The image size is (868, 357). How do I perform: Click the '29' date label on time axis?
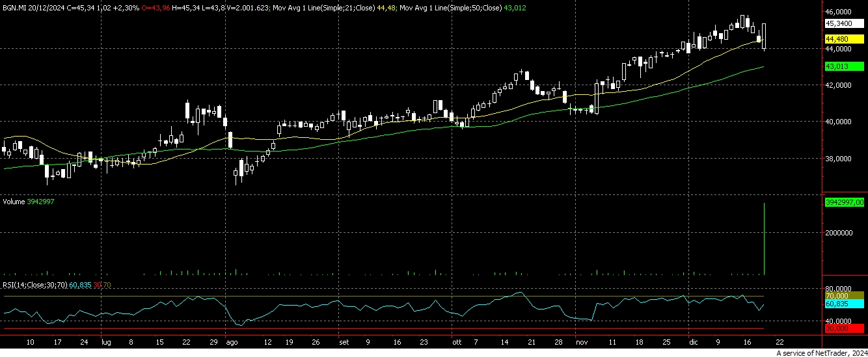(x=214, y=341)
